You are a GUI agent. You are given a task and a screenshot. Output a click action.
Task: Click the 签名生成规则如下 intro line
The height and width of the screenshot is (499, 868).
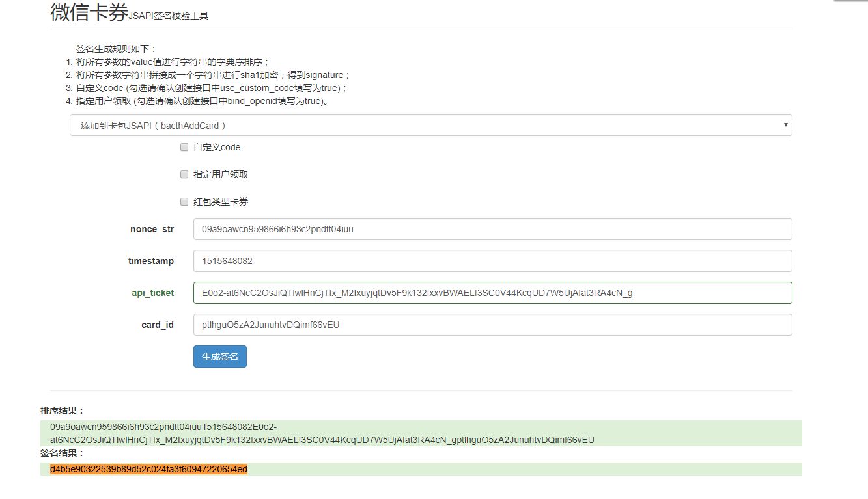(x=117, y=49)
